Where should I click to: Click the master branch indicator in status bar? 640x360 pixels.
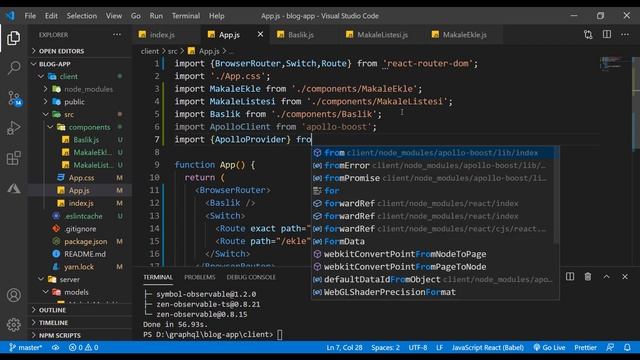26,347
